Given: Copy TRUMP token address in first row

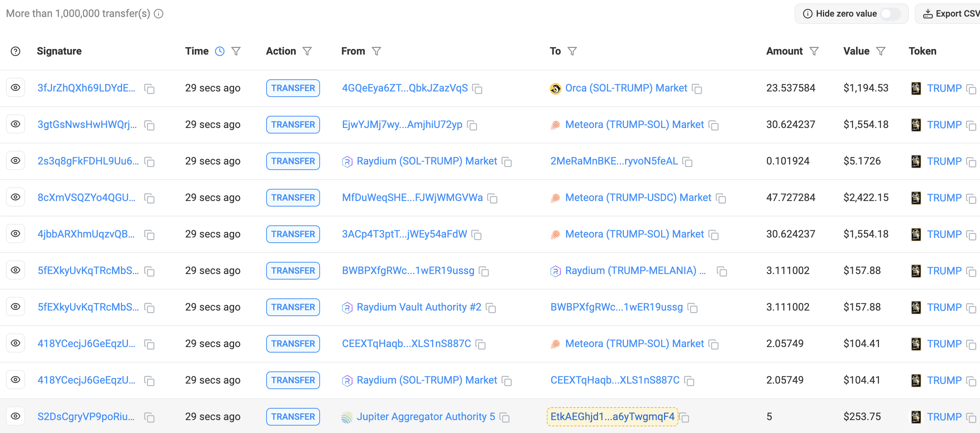Looking at the screenshot, I should (971, 89).
